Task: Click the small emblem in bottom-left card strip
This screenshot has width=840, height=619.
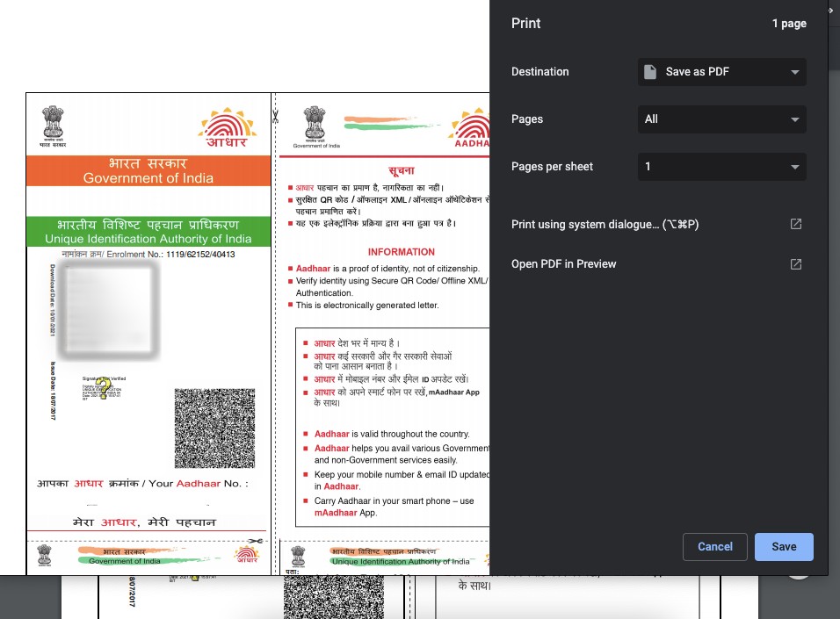Action: coord(45,555)
